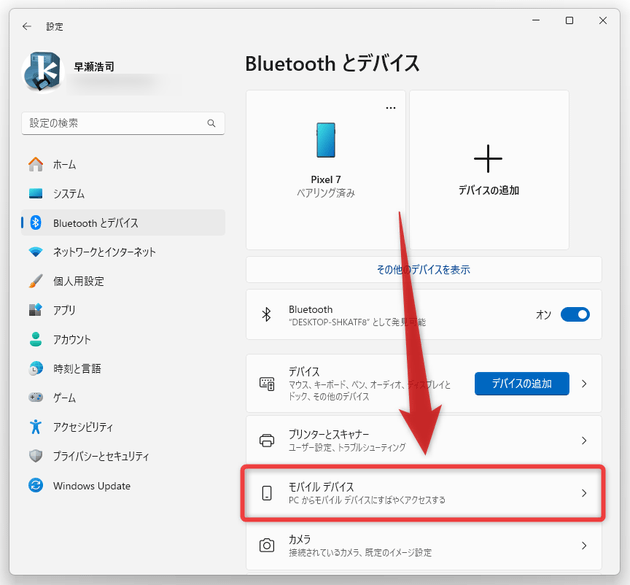Expand the カメラ row chevron
This screenshot has width=630, height=585.
click(584, 545)
